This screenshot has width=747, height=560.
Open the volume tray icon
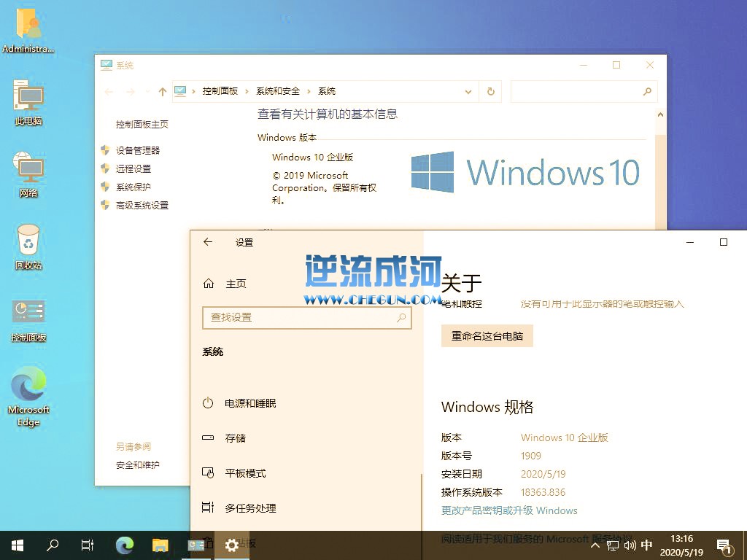tap(630, 545)
